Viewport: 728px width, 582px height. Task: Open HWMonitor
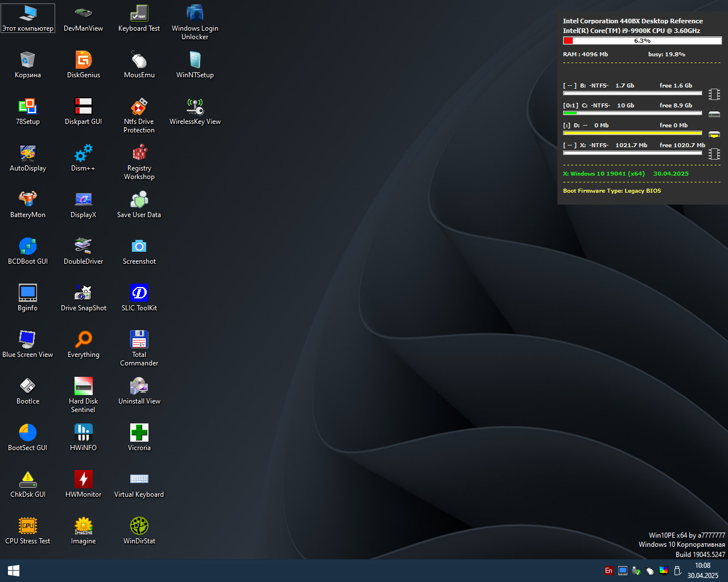click(83, 484)
